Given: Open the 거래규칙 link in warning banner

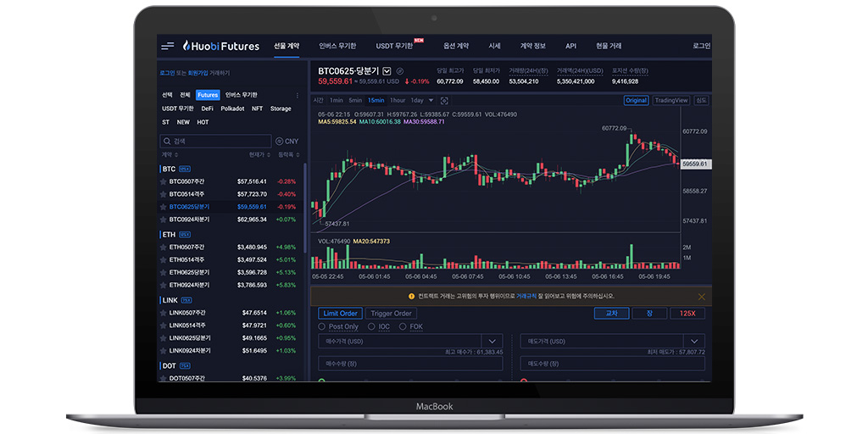Looking at the screenshot, I should point(526,296).
